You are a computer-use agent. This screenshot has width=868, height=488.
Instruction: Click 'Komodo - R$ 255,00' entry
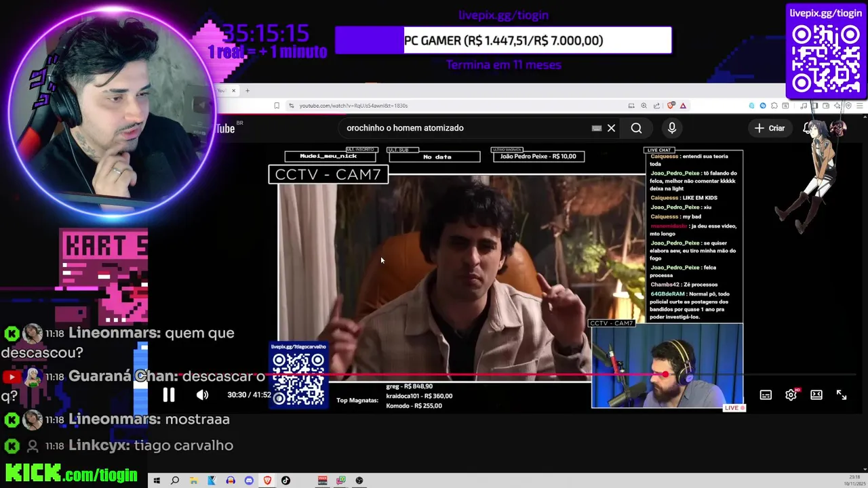coord(414,405)
